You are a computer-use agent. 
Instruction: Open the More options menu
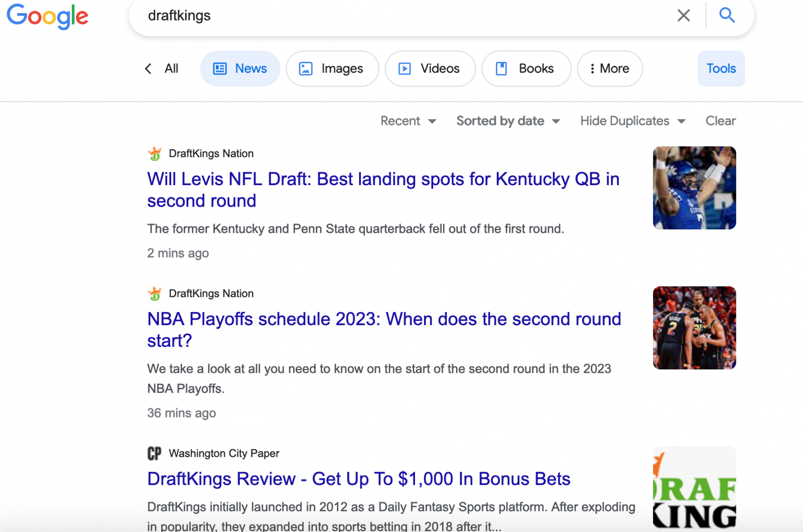coord(610,69)
